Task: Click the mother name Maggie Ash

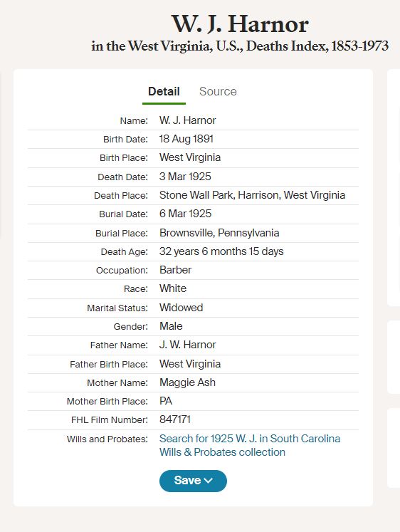Action: [x=187, y=382]
